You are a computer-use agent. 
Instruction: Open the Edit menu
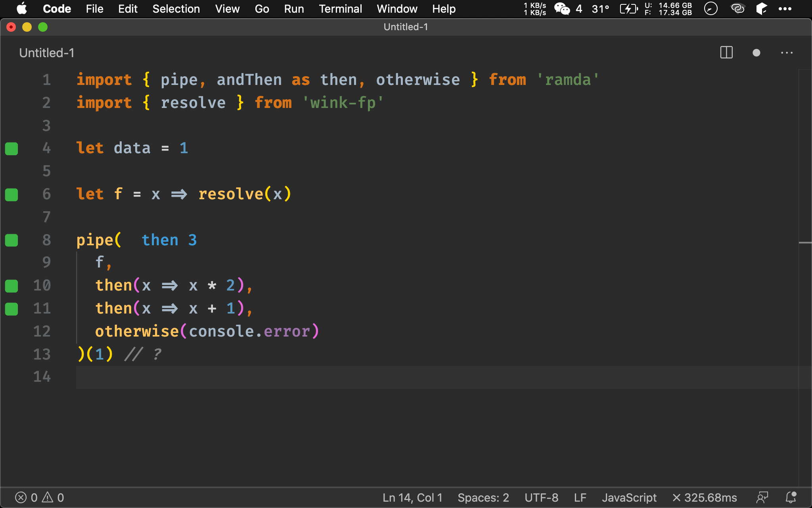point(128,9)
